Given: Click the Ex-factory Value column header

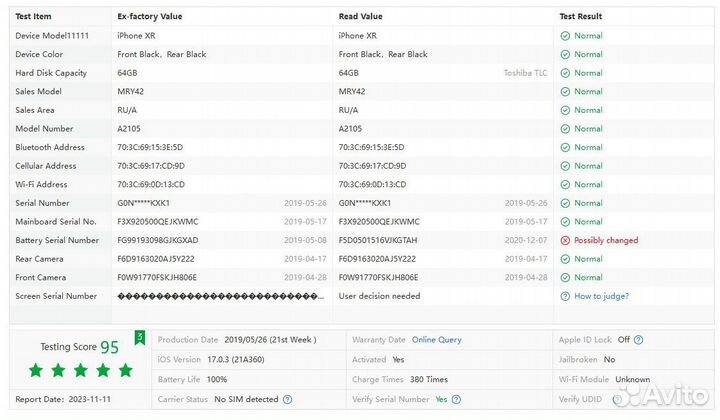Looking at the screenshot, I should (x=150, y=17).
